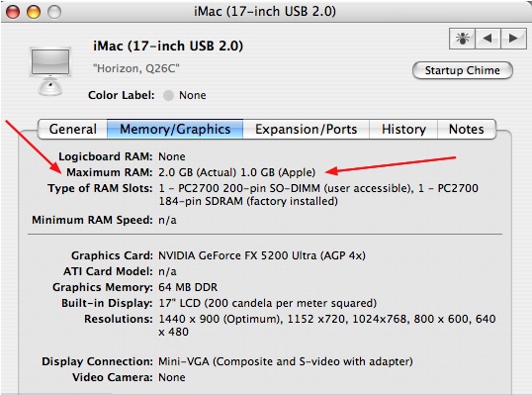Open the Expansion/Ports tab
Image resolution: width=532 pixels, height=395 pixels.
pyautogui.click(x=306, y=129)
